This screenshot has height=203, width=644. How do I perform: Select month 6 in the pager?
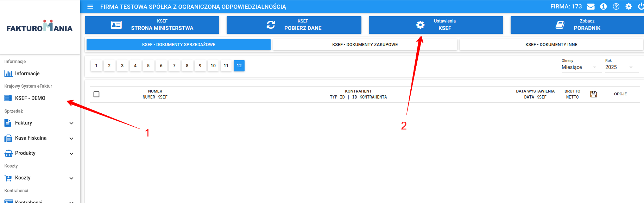click(x=161, y=66)
